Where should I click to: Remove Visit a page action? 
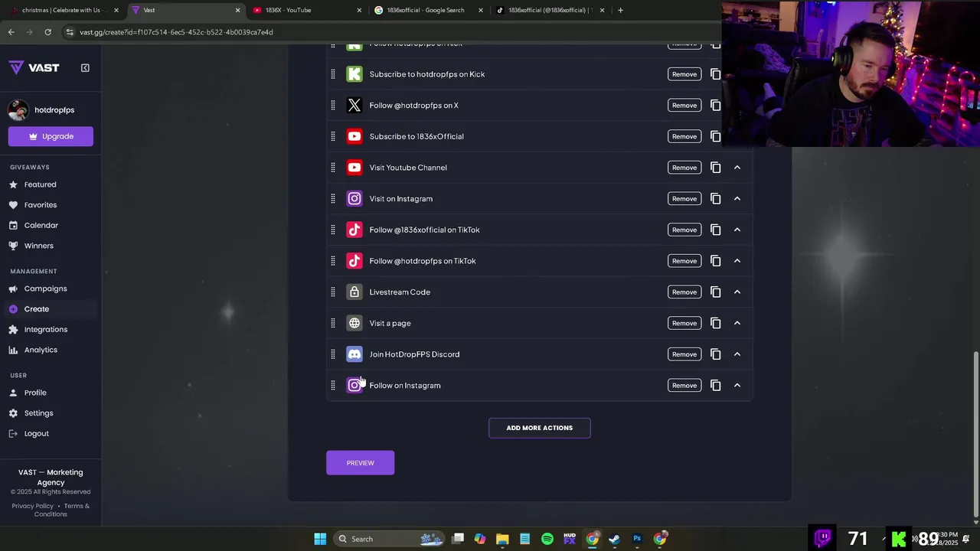coord(684,323)
